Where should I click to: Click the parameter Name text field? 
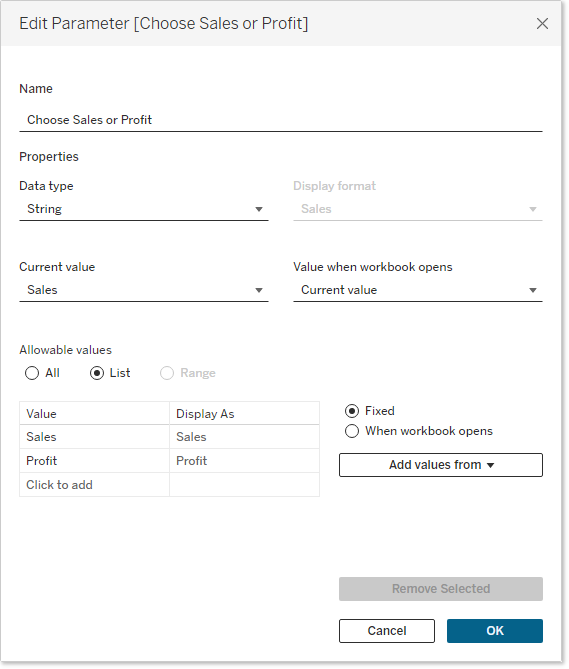tap(281, 120)
